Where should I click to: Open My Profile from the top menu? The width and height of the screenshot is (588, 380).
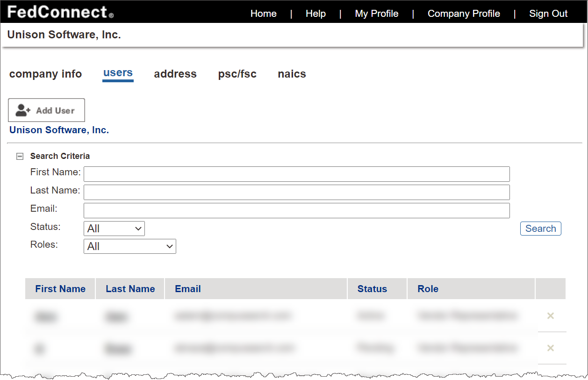click(x=376, y=14)
